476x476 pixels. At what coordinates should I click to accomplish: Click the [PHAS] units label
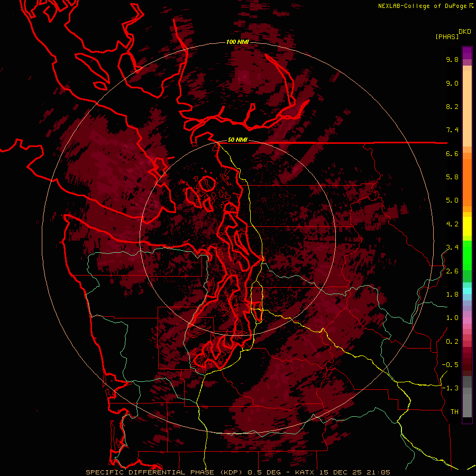[x=447, y=36]
